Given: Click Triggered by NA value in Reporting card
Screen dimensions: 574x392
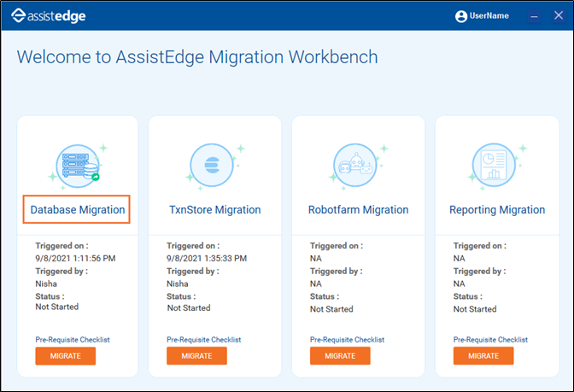Looking at the screenshot, I should [x=459, y=284].
